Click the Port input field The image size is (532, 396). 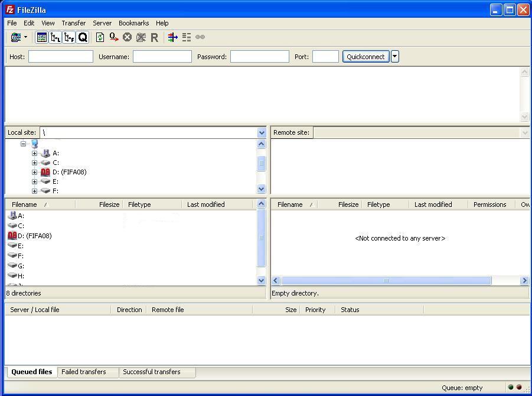coord(325,56)
